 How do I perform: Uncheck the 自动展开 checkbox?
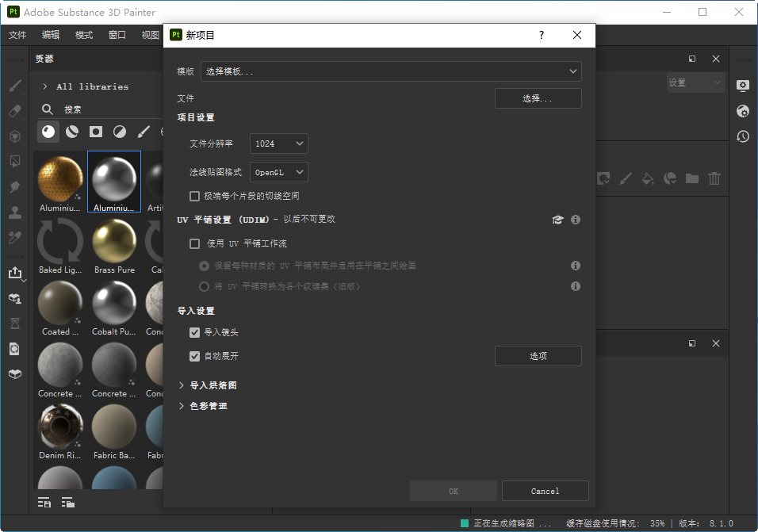[x=194, y=356]
